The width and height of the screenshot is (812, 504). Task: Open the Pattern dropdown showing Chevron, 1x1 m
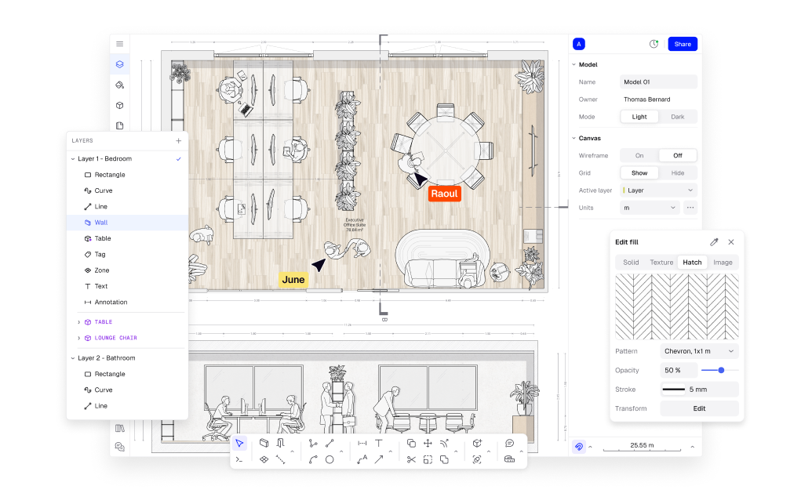click(x=699, y=351)
